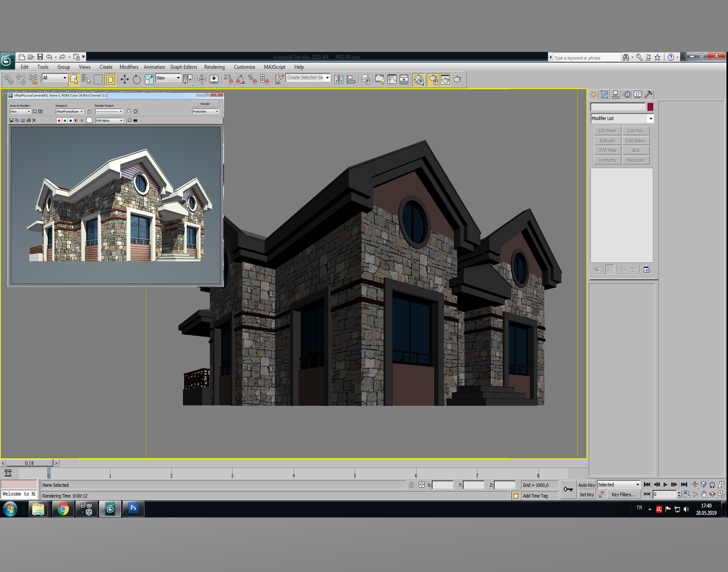Image resolution: width=728 pixels, height=572 pixels.
Task: Open the Selected key filter dropdown
Action: click(619, 485)
